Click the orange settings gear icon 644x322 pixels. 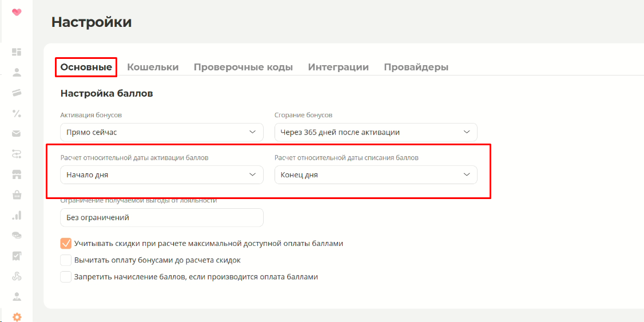17,317
